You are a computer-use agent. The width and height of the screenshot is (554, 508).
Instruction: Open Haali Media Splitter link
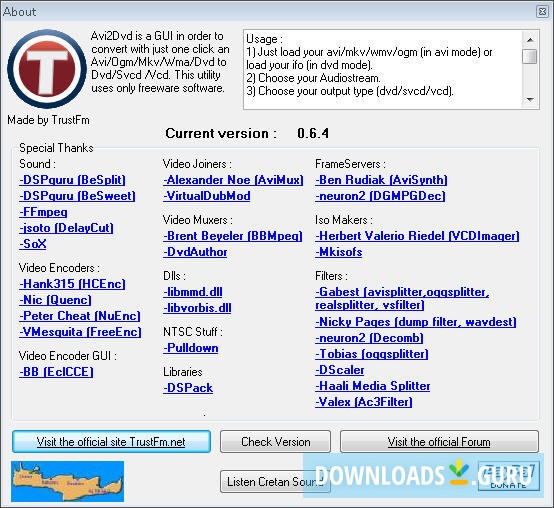pos(373,386)
